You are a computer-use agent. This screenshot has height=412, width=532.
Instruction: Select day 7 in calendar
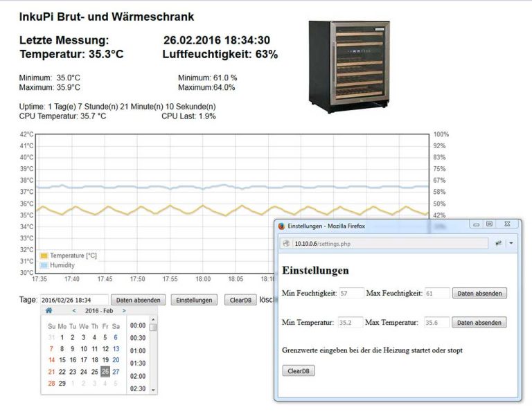[x=51, y=349]
